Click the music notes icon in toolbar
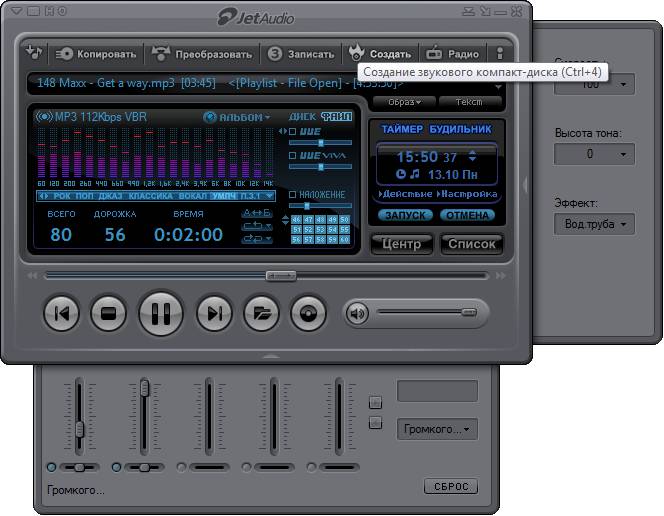 33,53
